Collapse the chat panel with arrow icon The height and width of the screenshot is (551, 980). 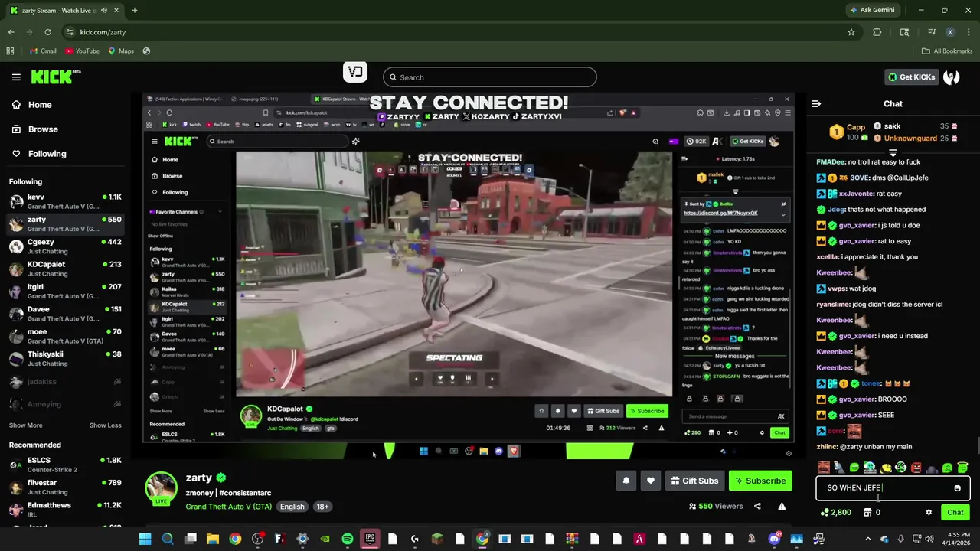[x=816, y=103]
